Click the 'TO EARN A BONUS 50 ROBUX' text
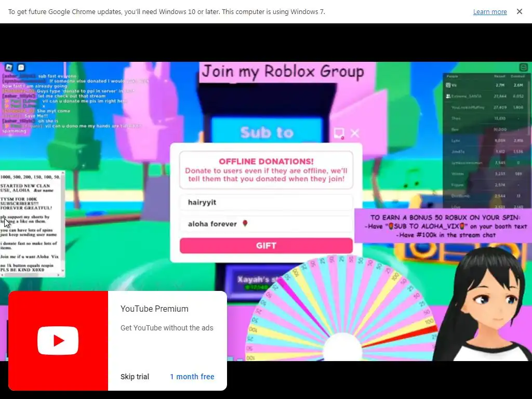 point(445,218)
